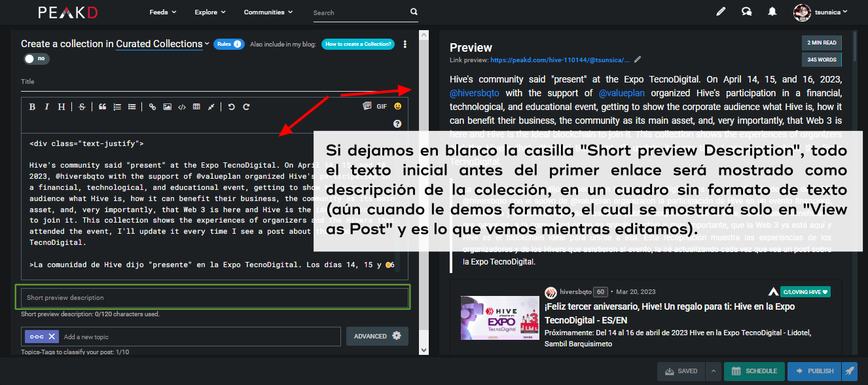Image resolution: width=868 pixels, height=385 pixels.
Task: Open the peakd.com link preview URL
Action: [x=560, y=60]
